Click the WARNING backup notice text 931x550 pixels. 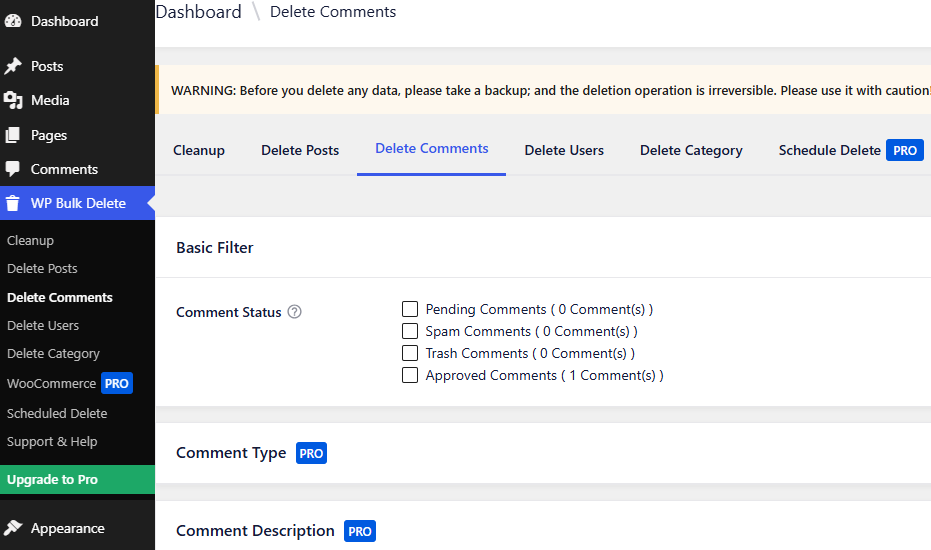[x=550, y=90]
